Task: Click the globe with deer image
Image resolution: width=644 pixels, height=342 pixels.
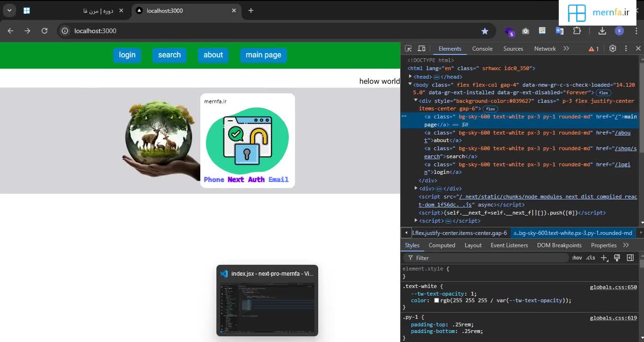Action: (161, 141)
